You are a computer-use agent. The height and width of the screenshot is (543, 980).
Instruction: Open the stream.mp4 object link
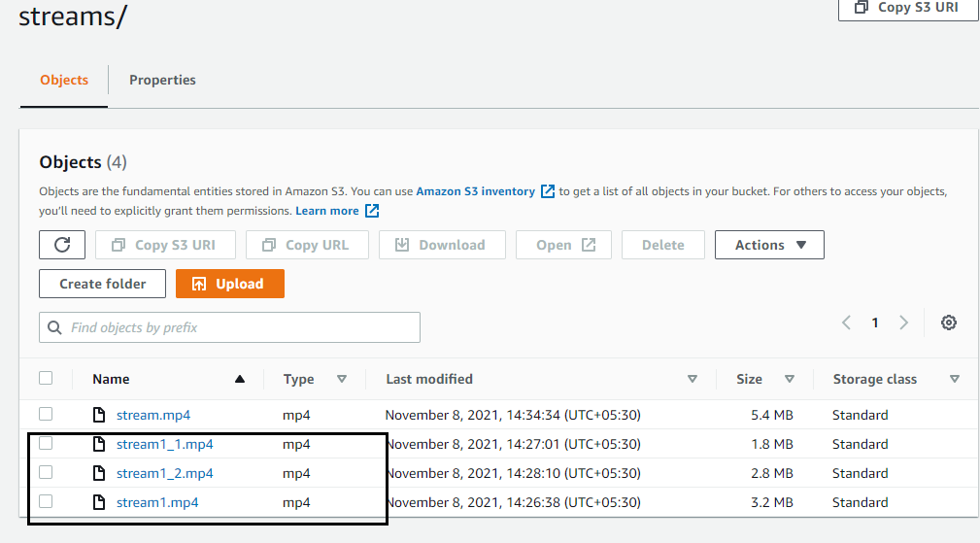coord(153,415)
